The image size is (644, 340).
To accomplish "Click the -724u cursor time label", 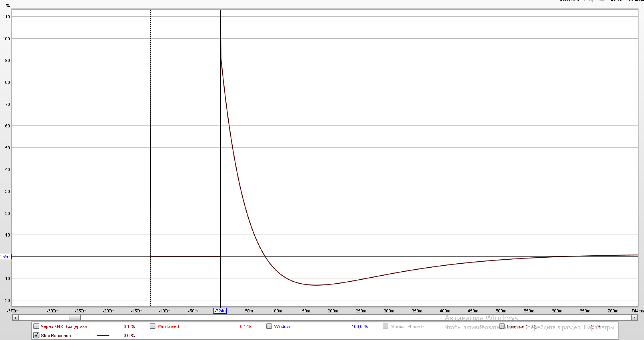I will [220, 311].
